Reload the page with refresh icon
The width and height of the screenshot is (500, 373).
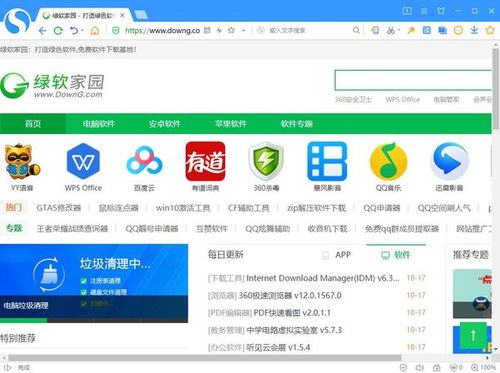pos(58,31)
